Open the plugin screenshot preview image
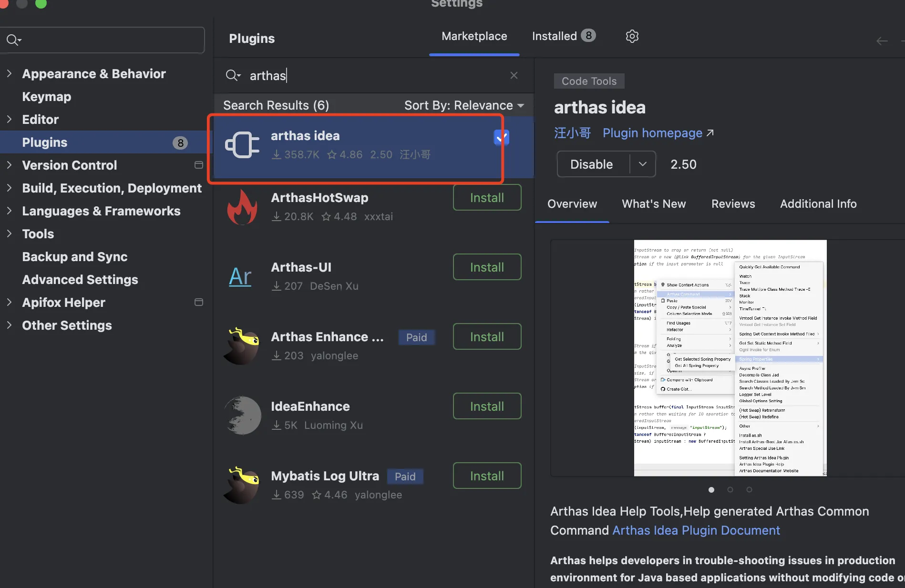Screen dimensions: 905x588 [730, 358]
